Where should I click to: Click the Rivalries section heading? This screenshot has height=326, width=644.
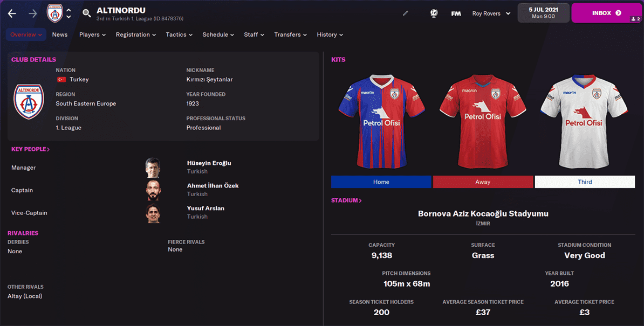[23, 233]
